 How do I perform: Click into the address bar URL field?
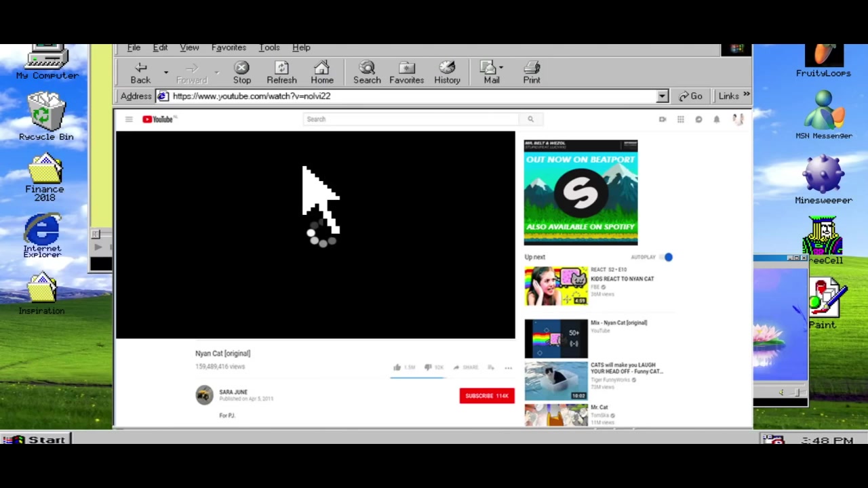tap(412, 96)
